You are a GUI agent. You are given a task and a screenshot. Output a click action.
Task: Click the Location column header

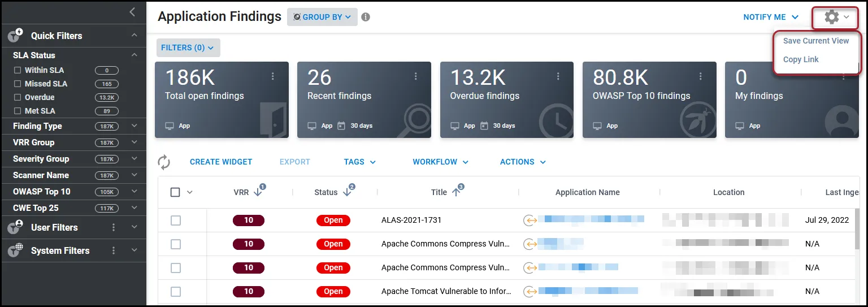729,192
